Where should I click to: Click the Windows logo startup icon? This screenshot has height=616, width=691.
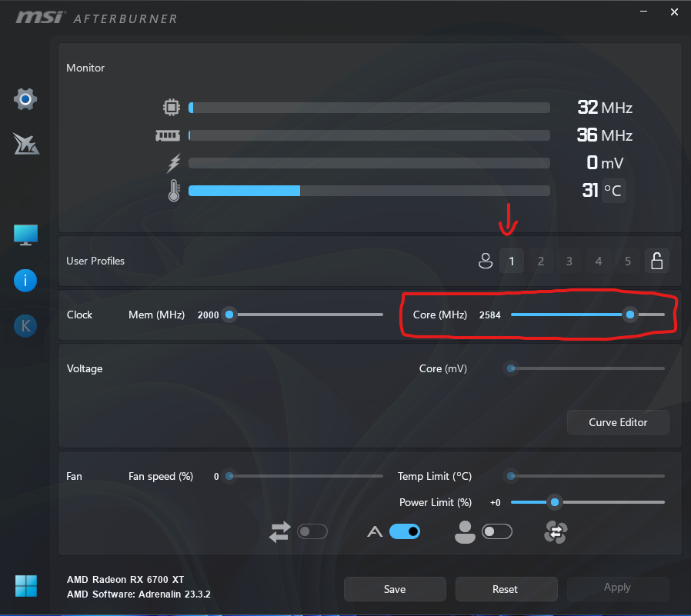[x=26, y=586]
